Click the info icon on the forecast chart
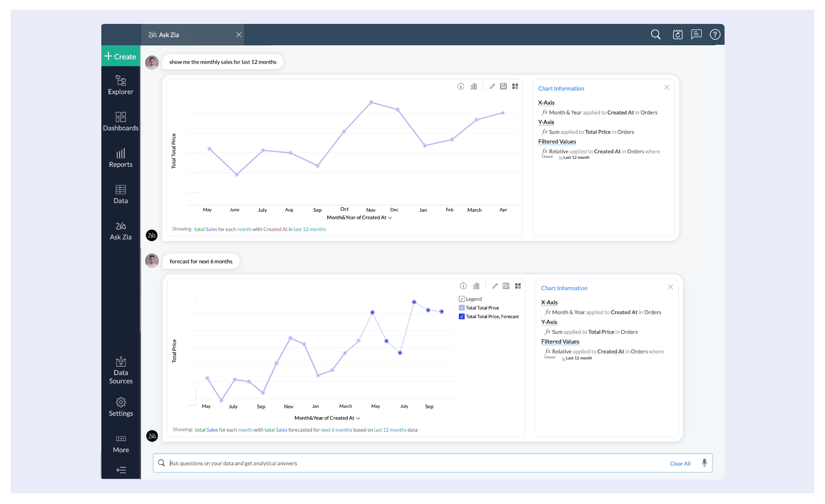The width and height of the screenshot is (825, 504). pyautogui.click(x=463, y=286)
